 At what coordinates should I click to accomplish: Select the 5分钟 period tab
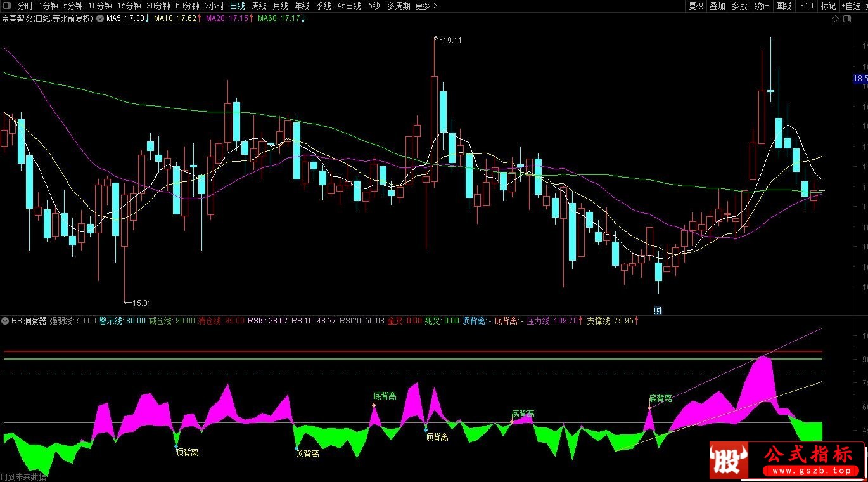pyautogui.click(x=73, y=6)
